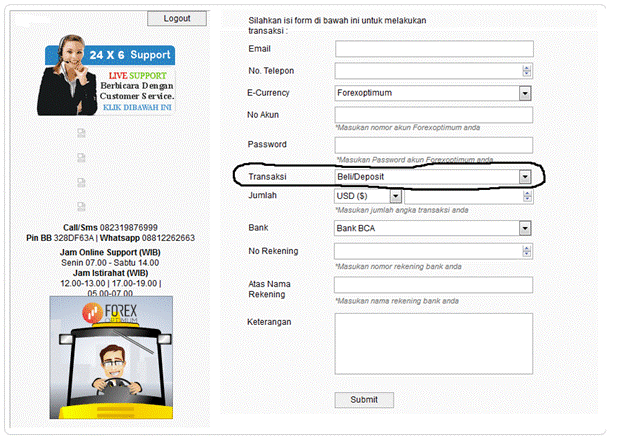Click the Jam Istirahat (WIB) heading
Screen dimensions: 624x437
point(110,273)
